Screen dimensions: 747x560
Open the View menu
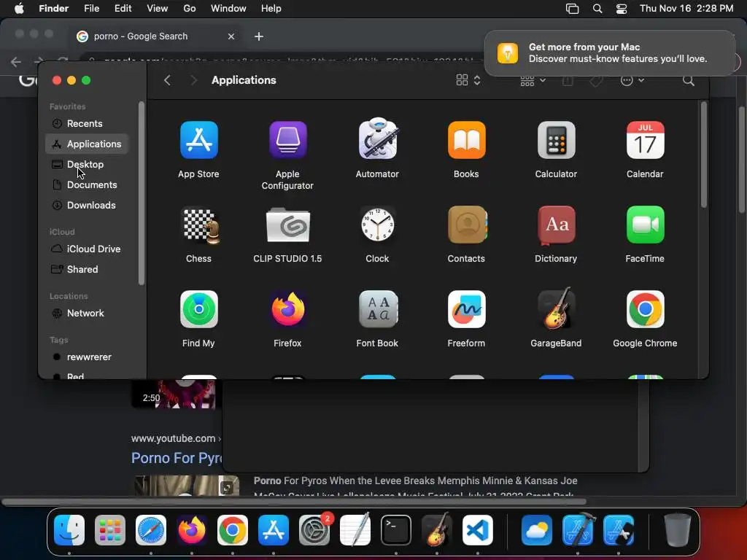(x=158, y=9)
